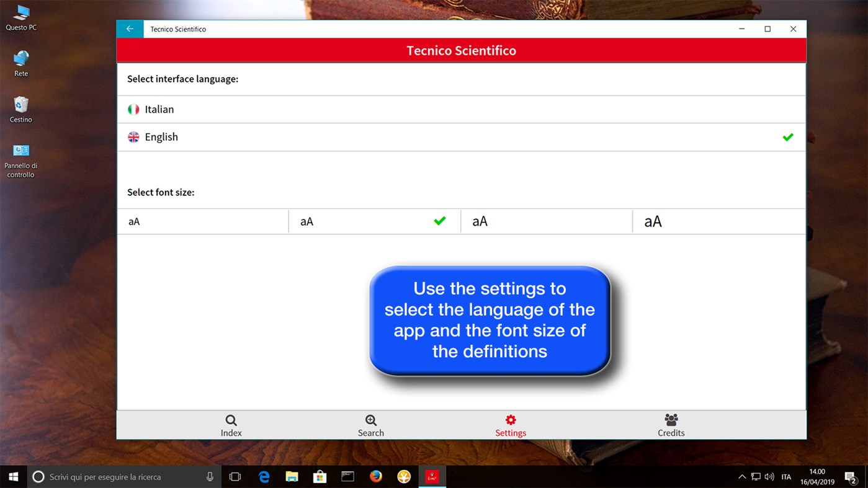Viewport: 868px width, 488px height.
Task: Click the Index magnifying glass icon
Action: (x=231, y=419)
